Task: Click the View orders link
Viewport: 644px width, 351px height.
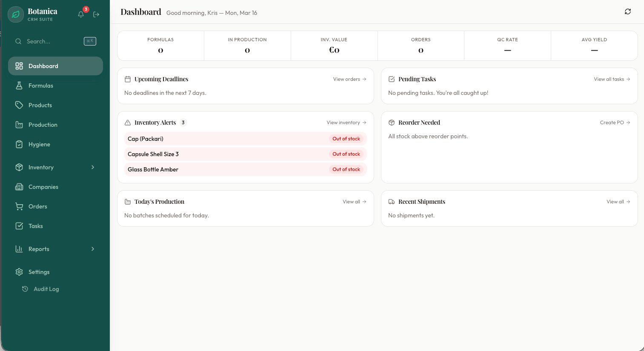Action: (x=346, y=79)
